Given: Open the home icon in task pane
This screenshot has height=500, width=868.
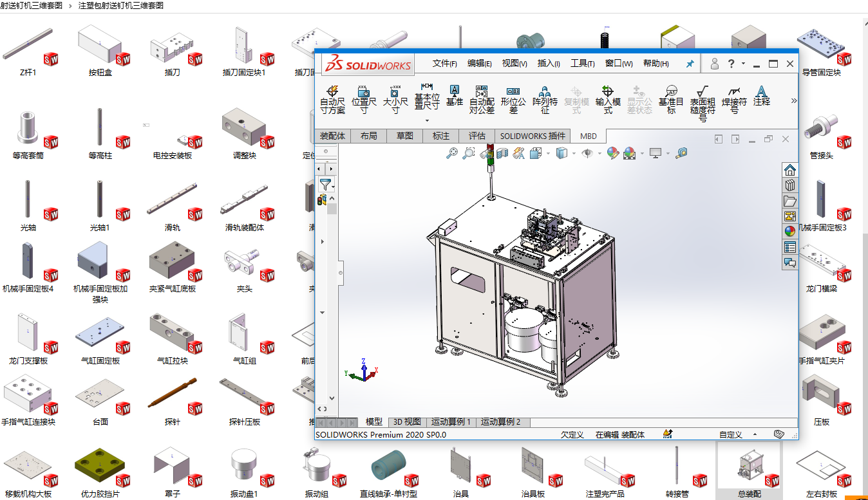Looking at the screenshot, I should tap(790, 170).
